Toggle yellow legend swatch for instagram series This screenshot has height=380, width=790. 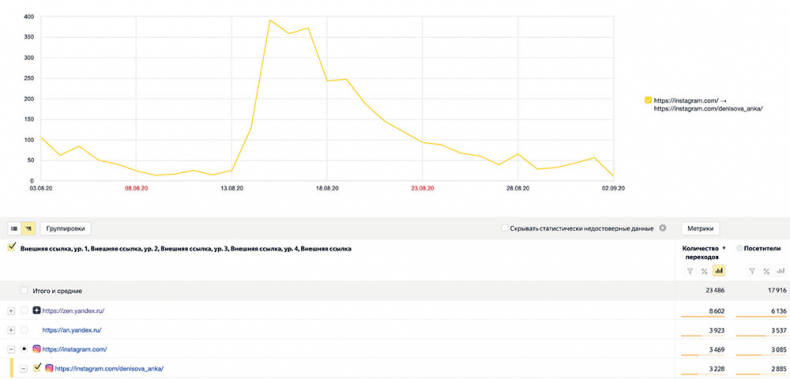[x=648, y=100]
